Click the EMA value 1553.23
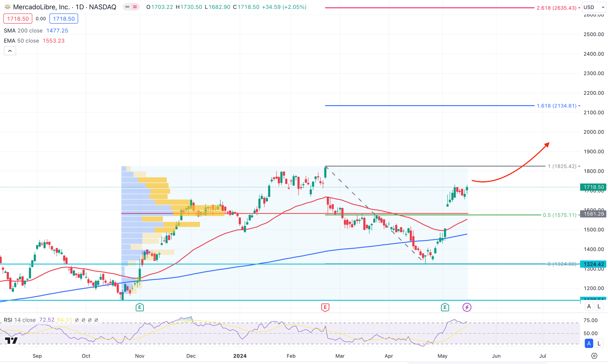The height and width of the screenshot is (364, 608). coord(54,41)
